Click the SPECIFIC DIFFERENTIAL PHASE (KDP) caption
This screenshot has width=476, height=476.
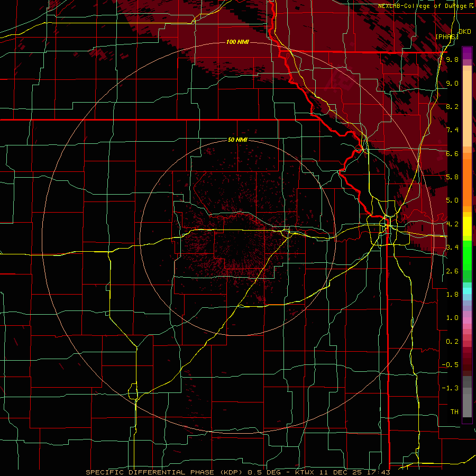[x=165, y=472]
